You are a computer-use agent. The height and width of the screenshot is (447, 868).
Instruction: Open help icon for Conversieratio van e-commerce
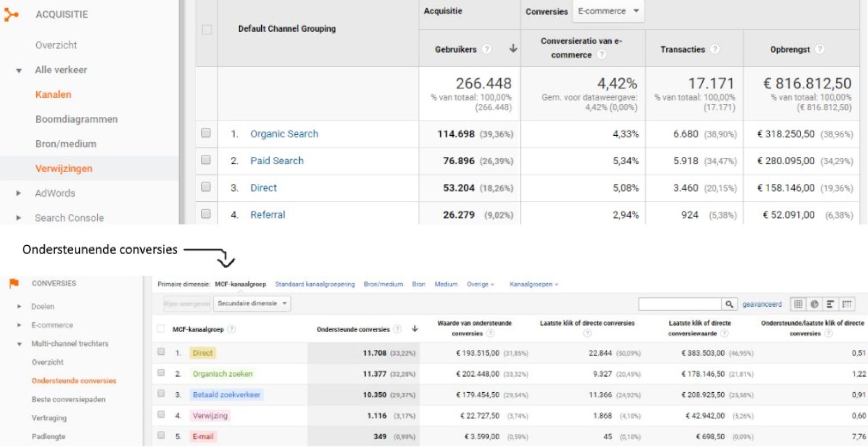click(601, 55)
